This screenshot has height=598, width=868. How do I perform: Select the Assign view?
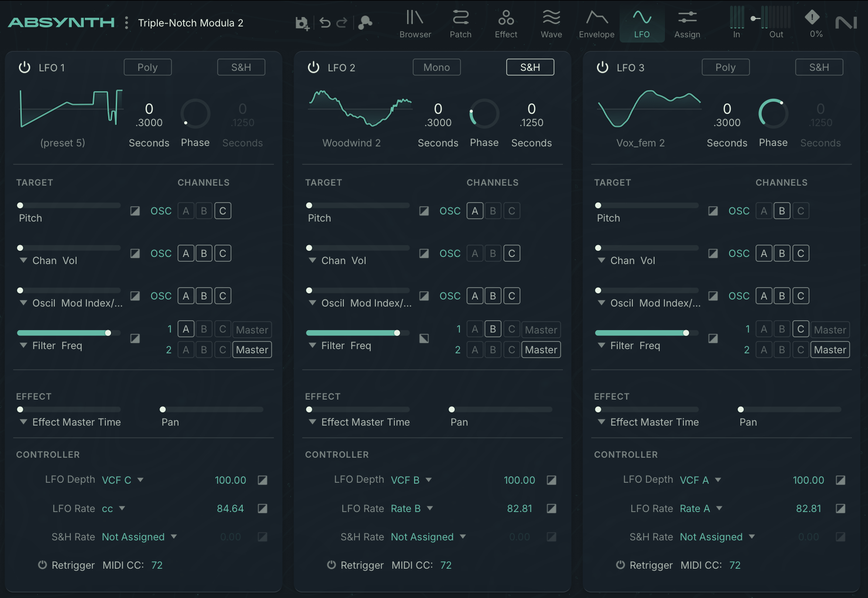(x=687, y=23)
